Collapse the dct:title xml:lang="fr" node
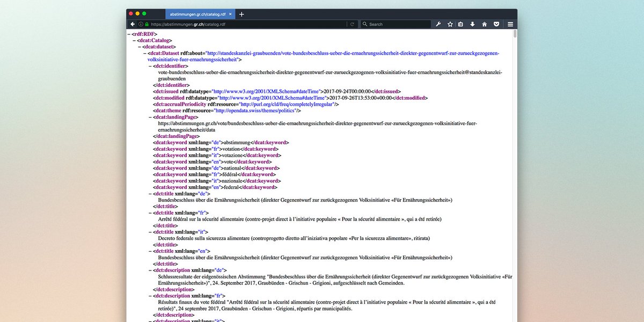 (150, 213)
